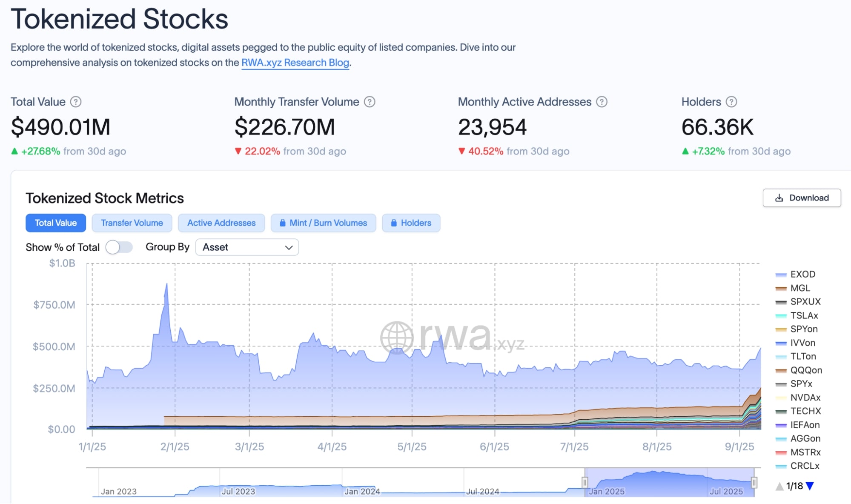Click the lock icon on the Mint / Burn Volumes tab
This screenshot has height=504, width=851.
coord(282,223)
